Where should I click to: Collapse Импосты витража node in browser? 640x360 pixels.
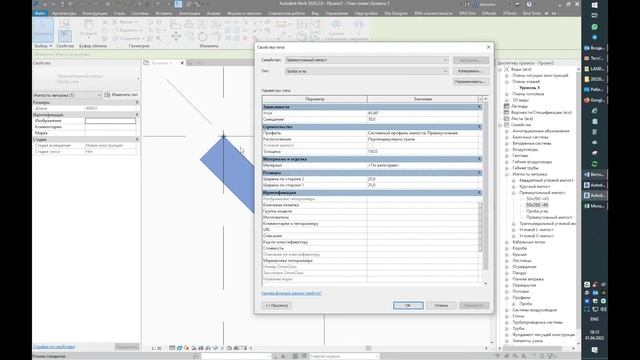[507, 174]
